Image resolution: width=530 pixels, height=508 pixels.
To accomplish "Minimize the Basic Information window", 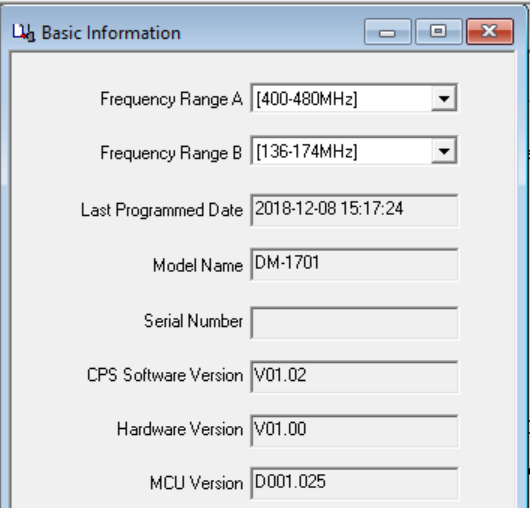I will pyautogui.click(x=388, y=32).
